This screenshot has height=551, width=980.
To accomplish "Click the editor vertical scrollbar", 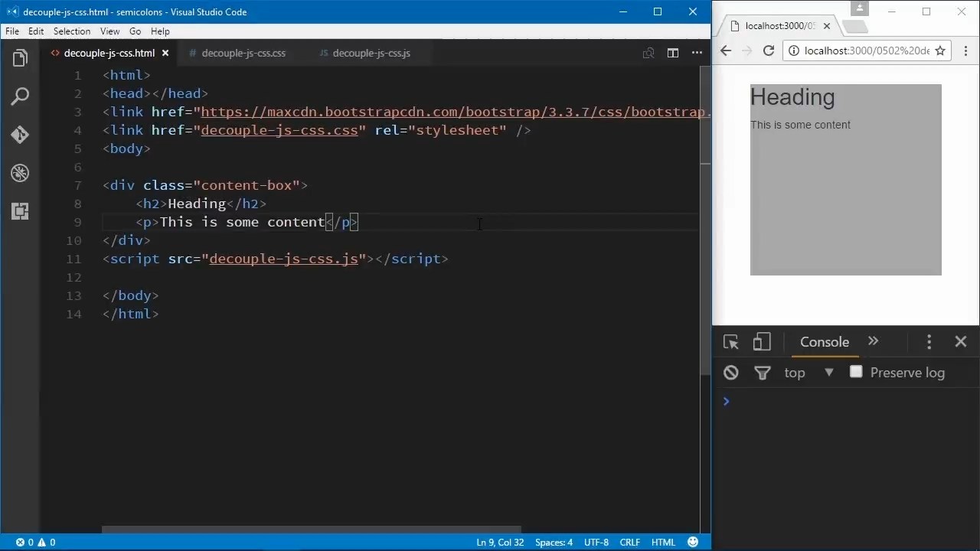I will (x=705, y=222).
